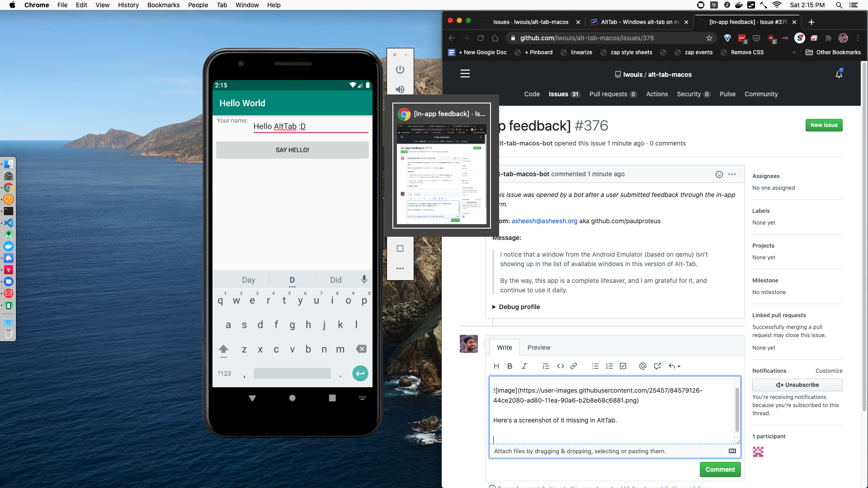Viewport: 868px width, 488px height.
Task: Open the Pull requests tab
Action: coord(613,94)
